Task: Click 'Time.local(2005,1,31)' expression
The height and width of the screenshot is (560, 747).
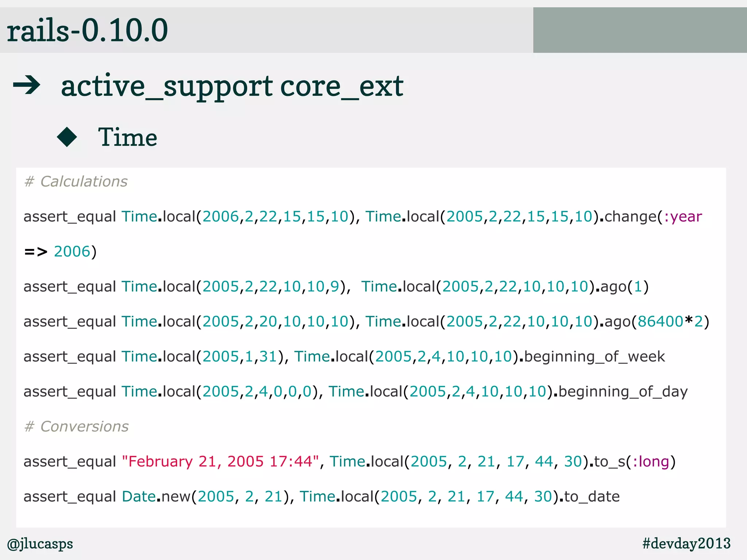Action: pos(202,357)
